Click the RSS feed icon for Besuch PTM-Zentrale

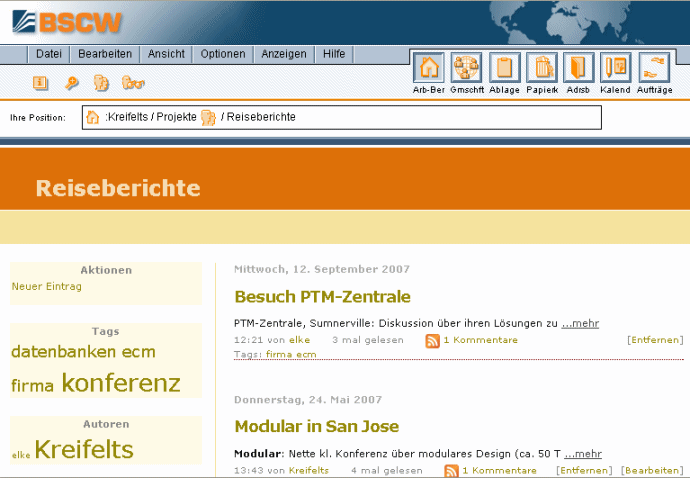pos(432,341)
